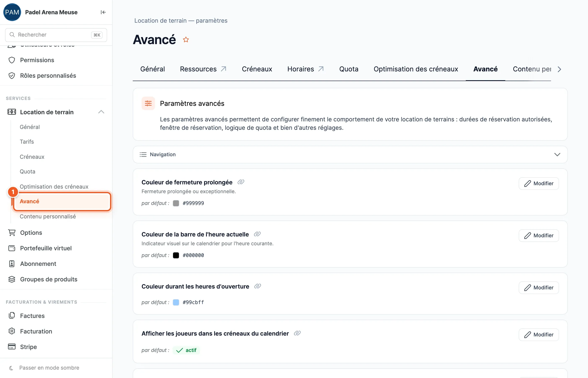Click the Facturation gear icon
Viewport: 588px width, 378px height.
12,331
